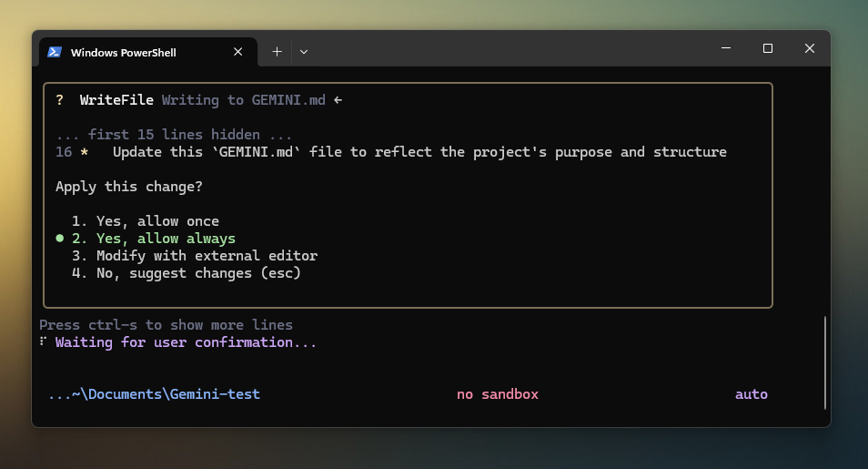Click the PowerShell icon in the tab

55,52
